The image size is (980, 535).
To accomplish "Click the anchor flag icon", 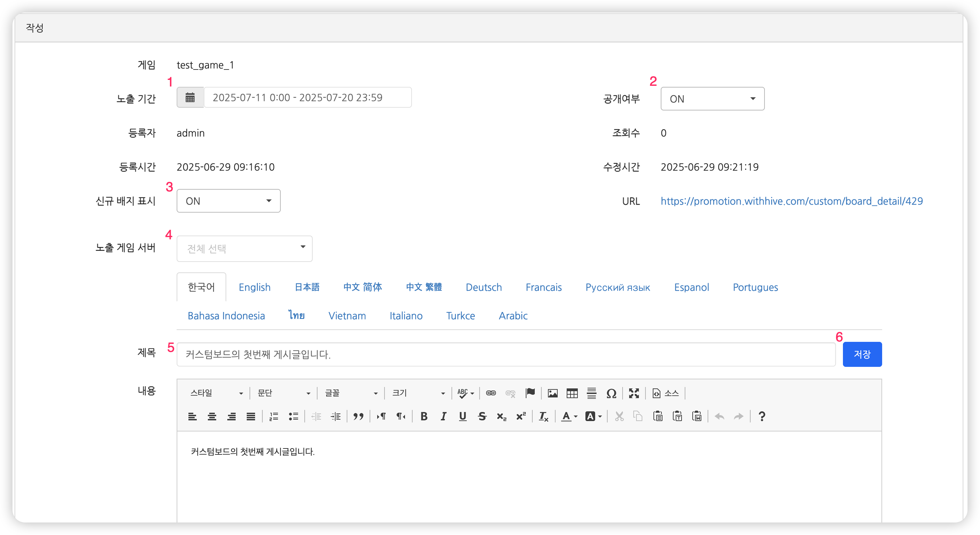I will pos(530,393).
